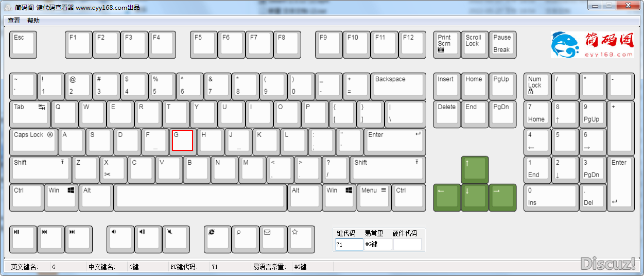This screenshot has height=276, width=644.
Task: Toggle the Num Lock key
Action: [537, 86]
